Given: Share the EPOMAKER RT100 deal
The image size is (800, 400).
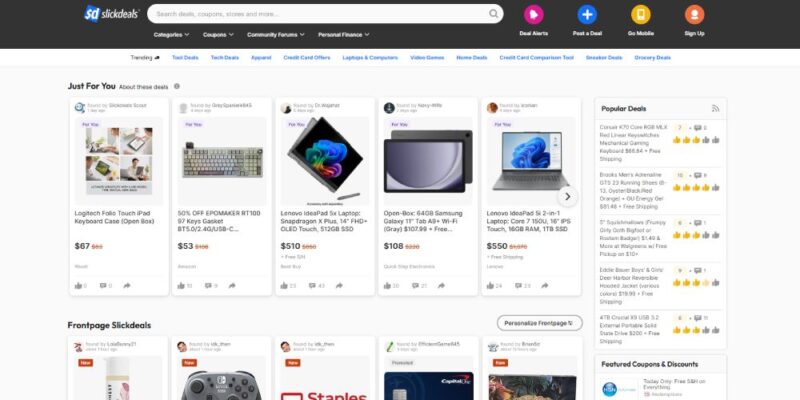Looking at the screenshot, I should tap(232, 286).
